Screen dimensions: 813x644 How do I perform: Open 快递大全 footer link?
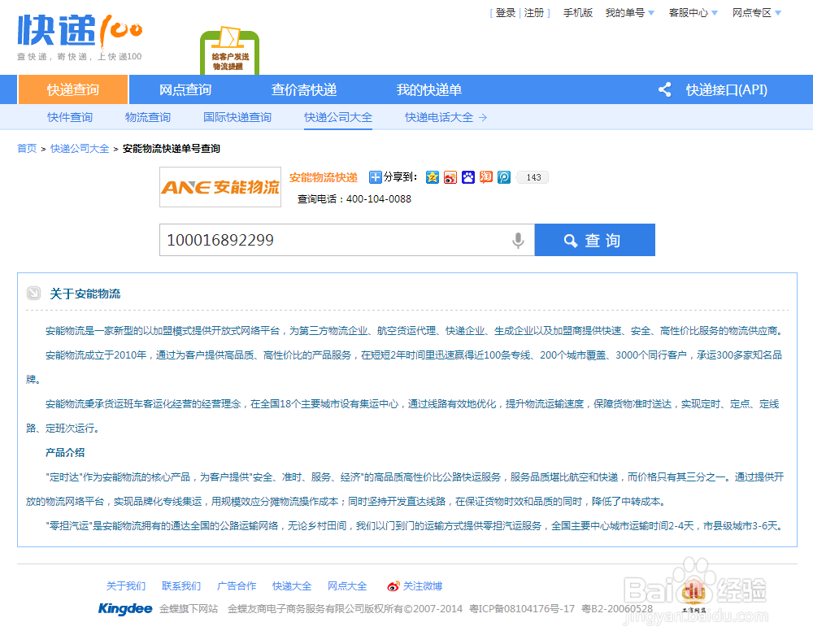pos(292,586)
